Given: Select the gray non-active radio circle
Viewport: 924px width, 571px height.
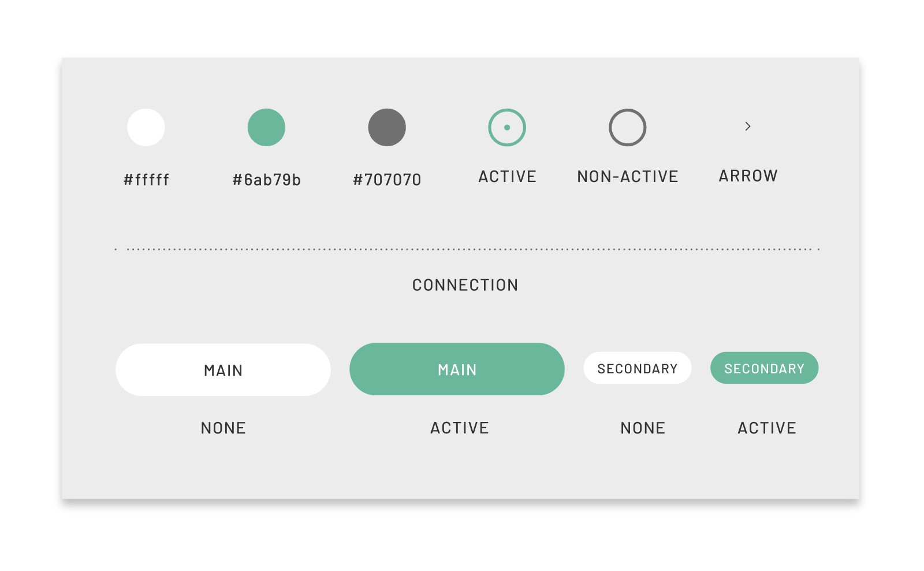Looking at the screenshot, I should [x=628, y=127].
